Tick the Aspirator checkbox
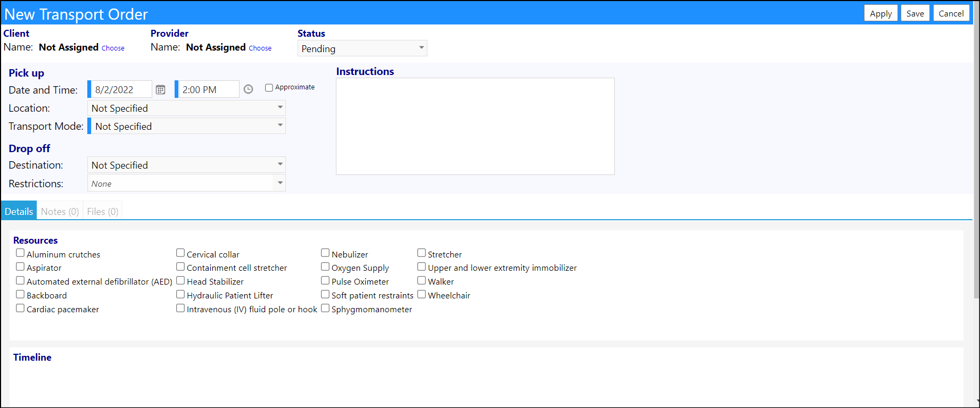 (x=20, y=267)
